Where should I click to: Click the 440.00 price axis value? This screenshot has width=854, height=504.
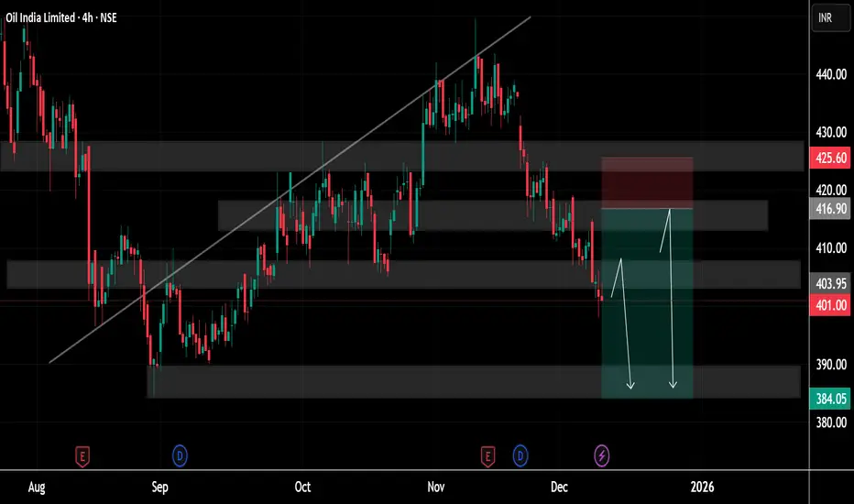pos(831,74)
